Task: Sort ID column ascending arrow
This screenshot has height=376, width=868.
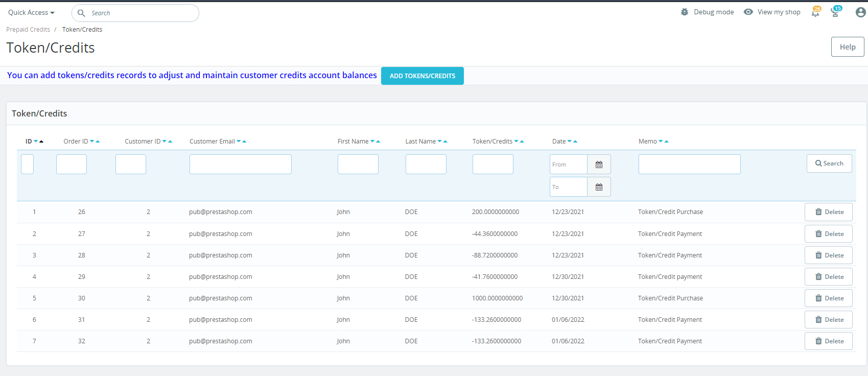Action: (41, 142)
